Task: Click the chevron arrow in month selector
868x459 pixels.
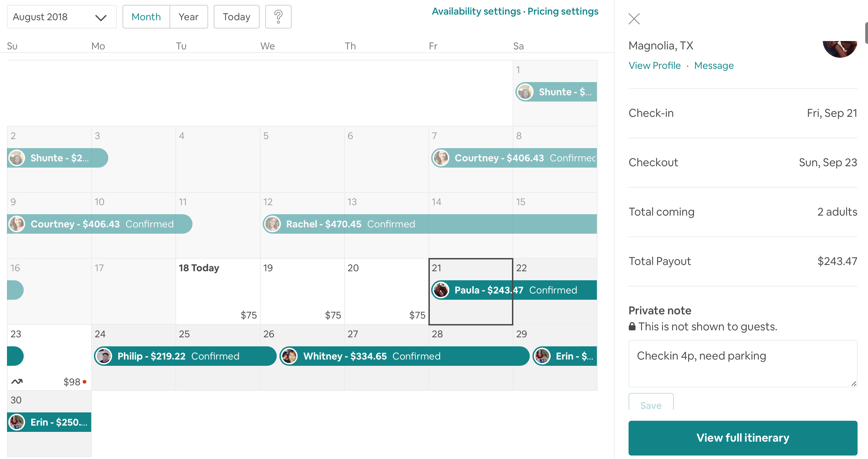Action: (x=101, y=17)
